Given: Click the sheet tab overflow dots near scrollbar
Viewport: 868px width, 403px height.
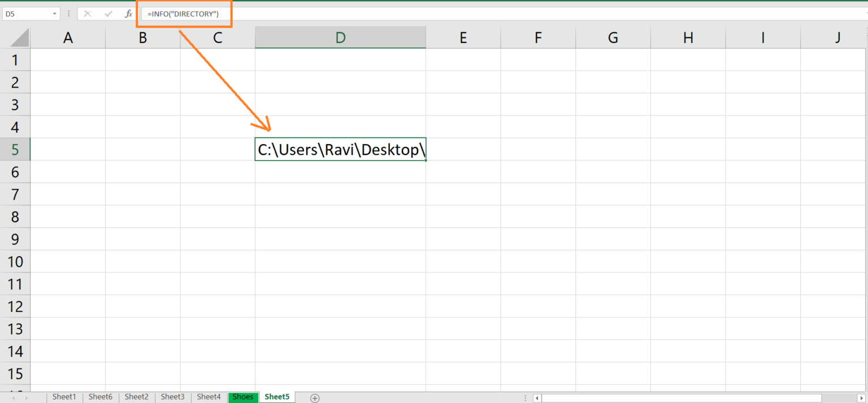Looking at the screenshot, I should click(525, 397).
